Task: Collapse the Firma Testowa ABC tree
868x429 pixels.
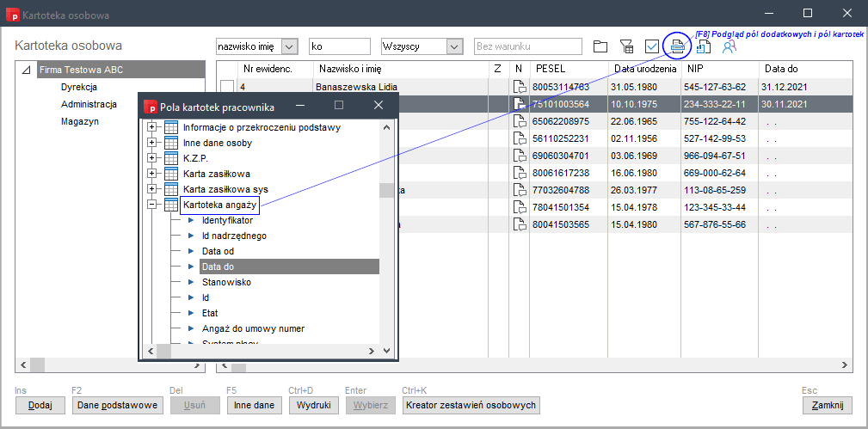Action: (26, 70)
